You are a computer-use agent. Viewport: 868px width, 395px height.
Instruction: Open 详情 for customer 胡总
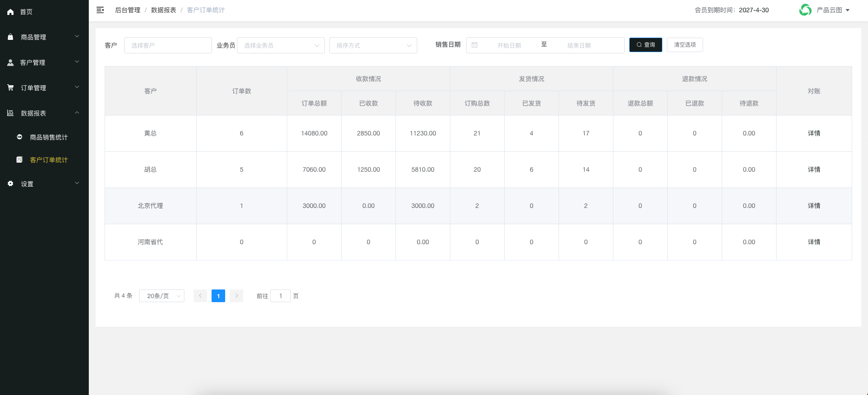point(814,169)
